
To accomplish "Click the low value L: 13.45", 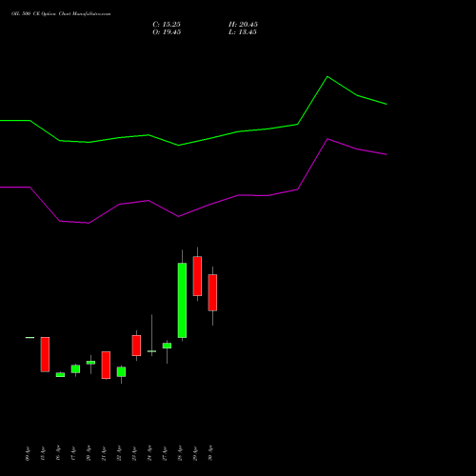I will coord(243,32).
